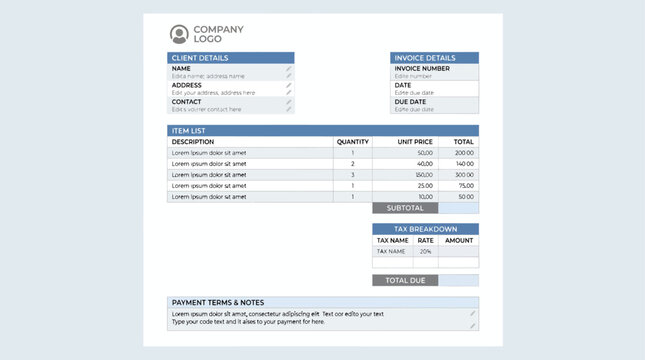The image size is (645, 360).
Task: Click the empty value cell next to TOTAL DUE
Action: pyautogui.click(x=458, y=280)
